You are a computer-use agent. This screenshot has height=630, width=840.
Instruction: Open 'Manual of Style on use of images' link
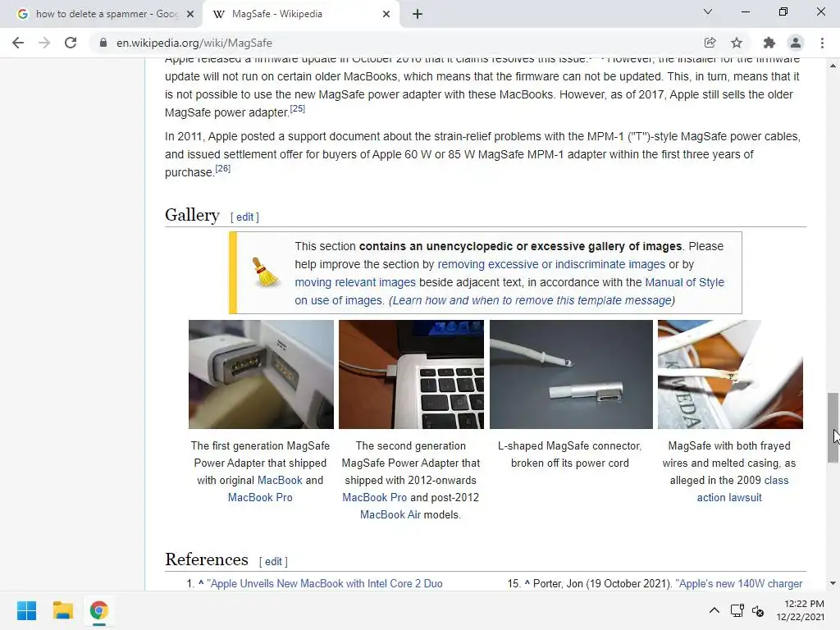(x=685, y=282)
